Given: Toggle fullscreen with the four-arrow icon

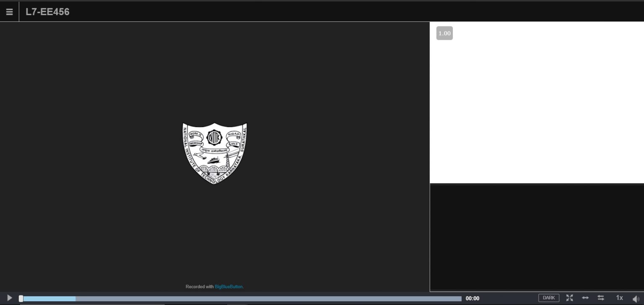Looking at the screenshot, I should (569, 298).
